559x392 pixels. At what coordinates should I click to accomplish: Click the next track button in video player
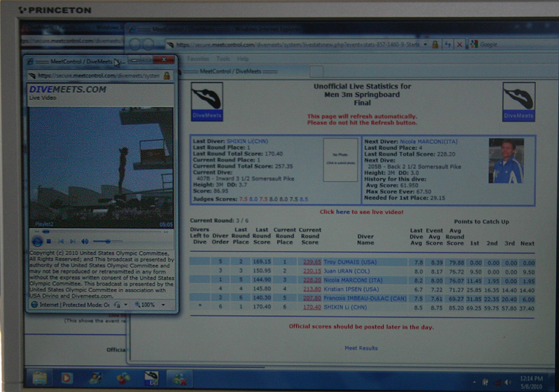[73, 241]
